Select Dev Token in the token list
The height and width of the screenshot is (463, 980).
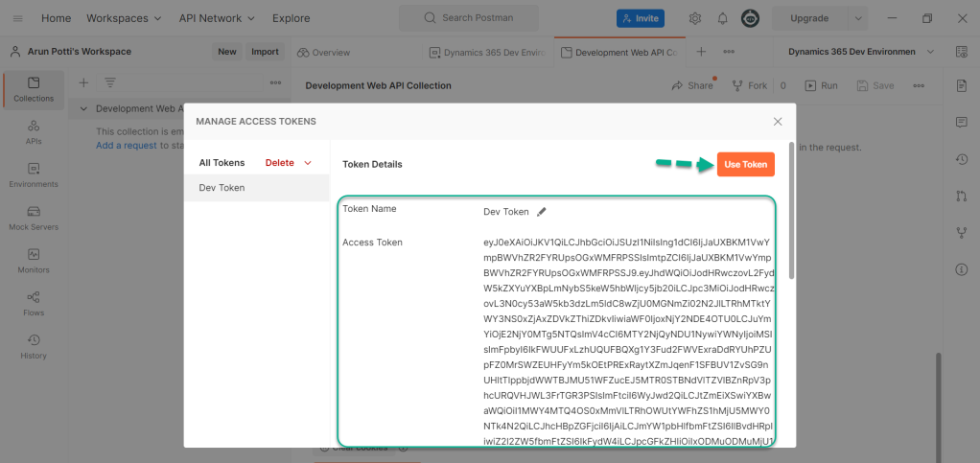(x=257, y=188)
